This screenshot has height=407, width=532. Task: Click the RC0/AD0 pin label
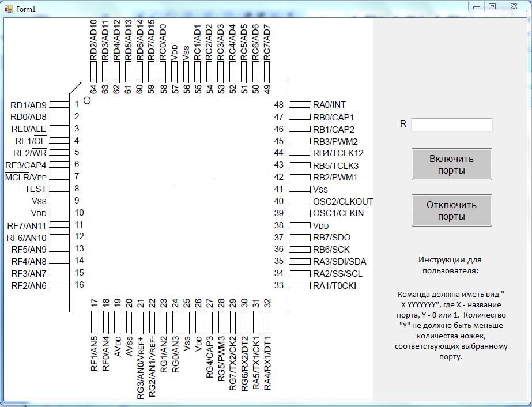click(x=163, y=43)
